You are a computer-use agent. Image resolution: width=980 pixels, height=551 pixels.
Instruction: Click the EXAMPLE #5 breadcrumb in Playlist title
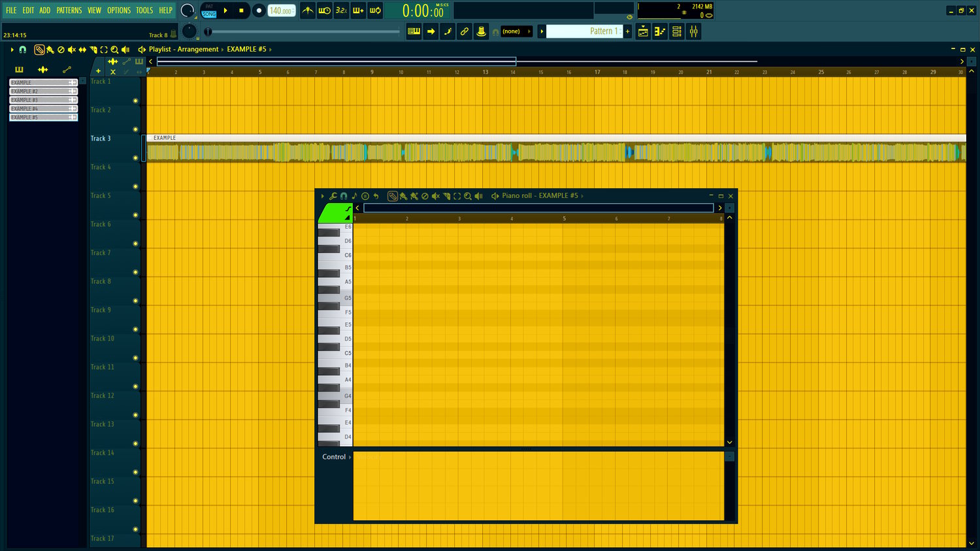[x=246, y=49]
